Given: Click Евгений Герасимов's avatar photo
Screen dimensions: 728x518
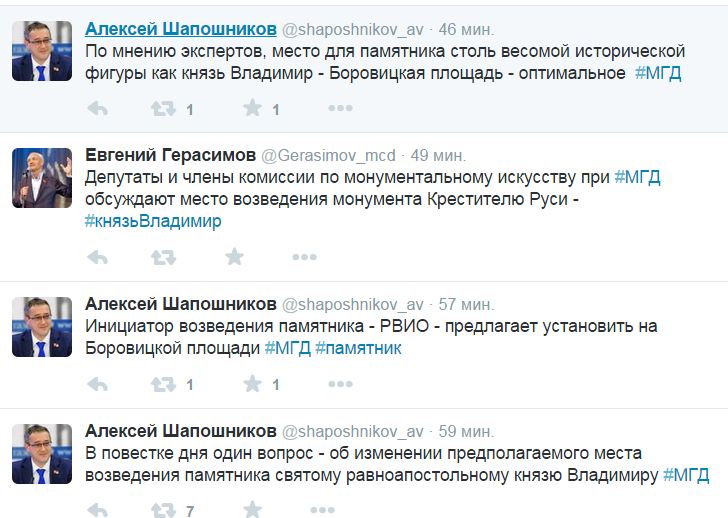Looking at the screenshot, I should click(x=42, y=178).
